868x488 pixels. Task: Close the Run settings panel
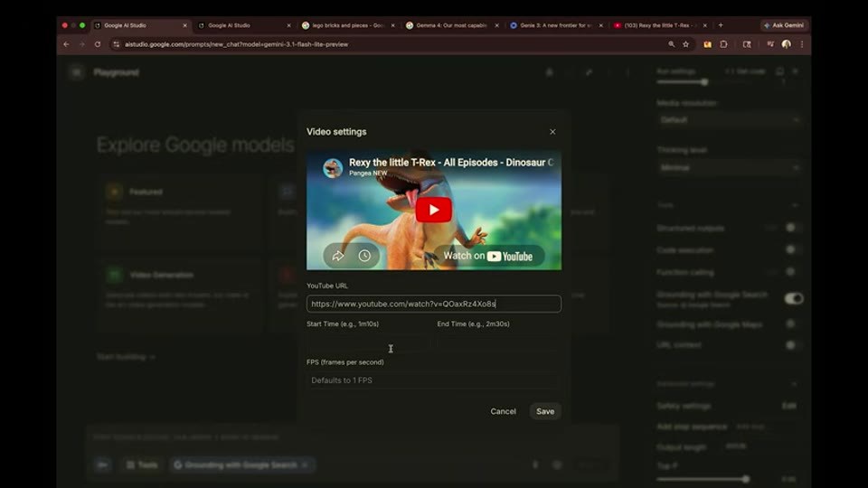point(795,70)
